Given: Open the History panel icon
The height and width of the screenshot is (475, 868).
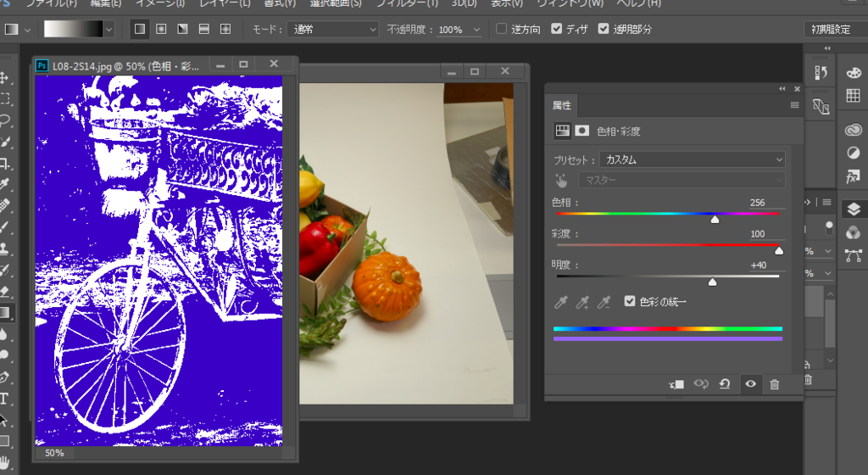Looking at the screenshot, I should (x=821, y=73).
